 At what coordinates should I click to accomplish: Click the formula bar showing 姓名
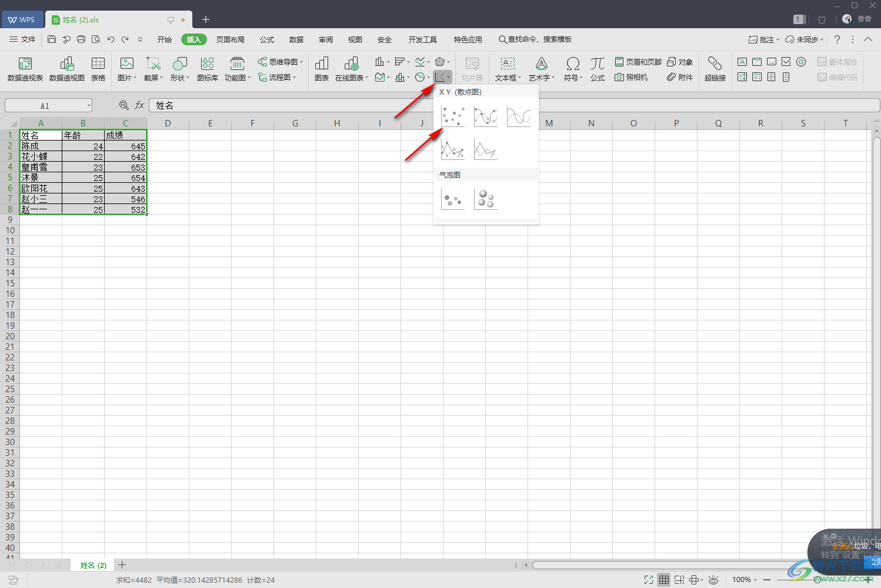tap(514, 105)
